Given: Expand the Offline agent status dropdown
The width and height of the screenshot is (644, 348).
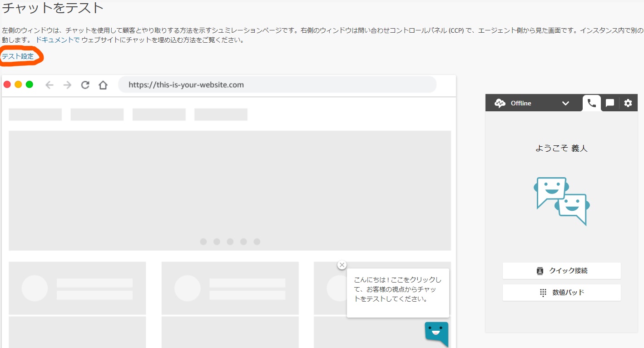Looking at the screenshot, I should coord(566,103).
